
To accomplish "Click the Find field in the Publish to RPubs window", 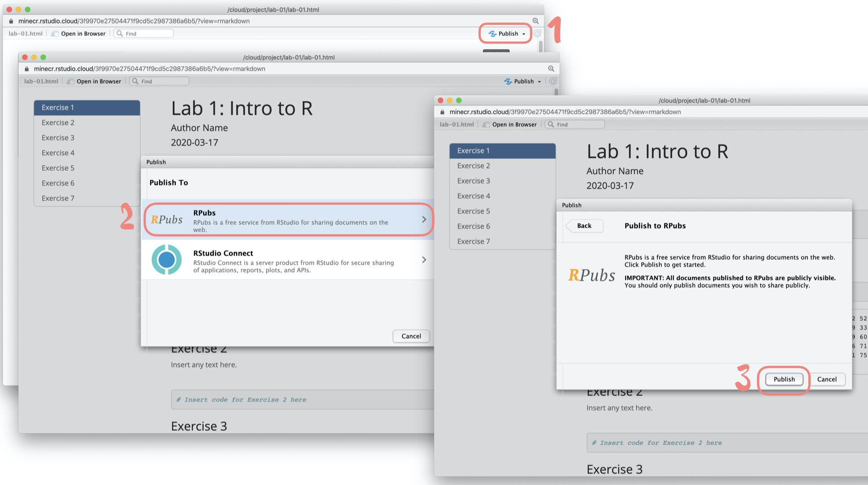I will [579, 124].
